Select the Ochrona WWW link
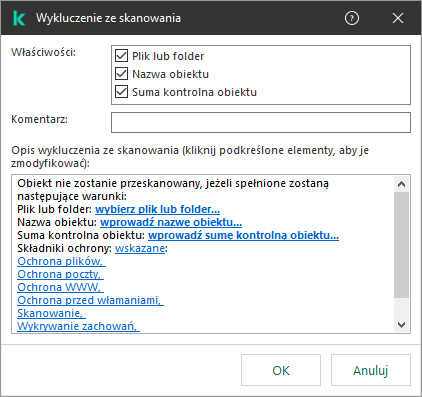 tap(60, 287)
